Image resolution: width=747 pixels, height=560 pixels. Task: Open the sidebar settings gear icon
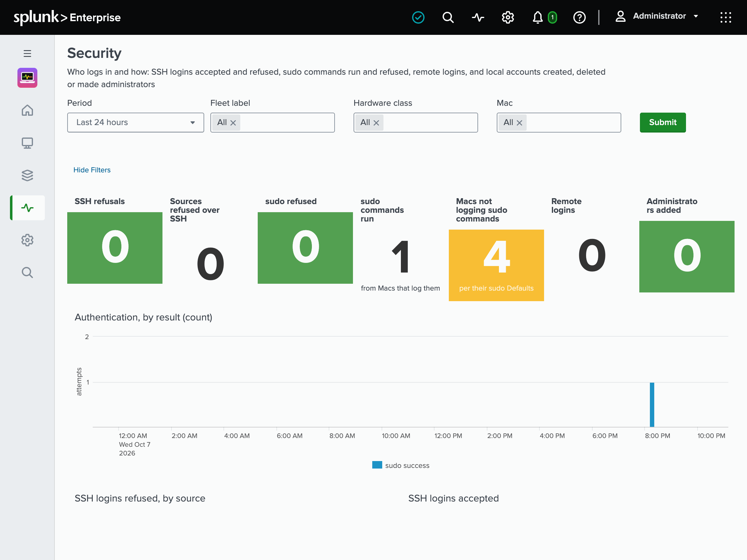pyautogui.click(x=27, y=240)
